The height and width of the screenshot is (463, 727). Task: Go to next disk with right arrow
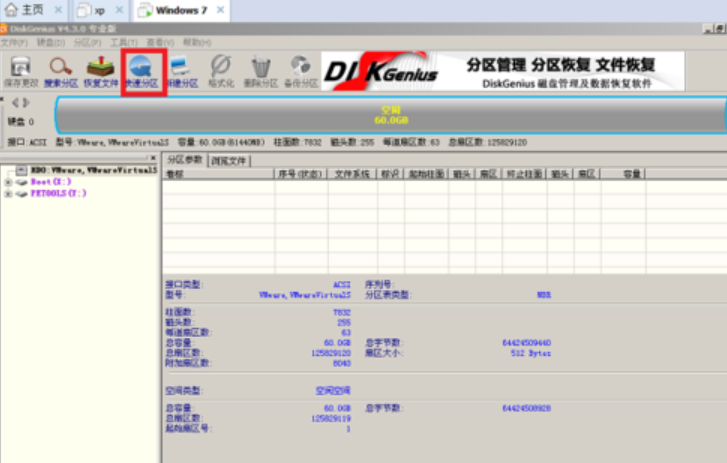click(x=26, y=102)
